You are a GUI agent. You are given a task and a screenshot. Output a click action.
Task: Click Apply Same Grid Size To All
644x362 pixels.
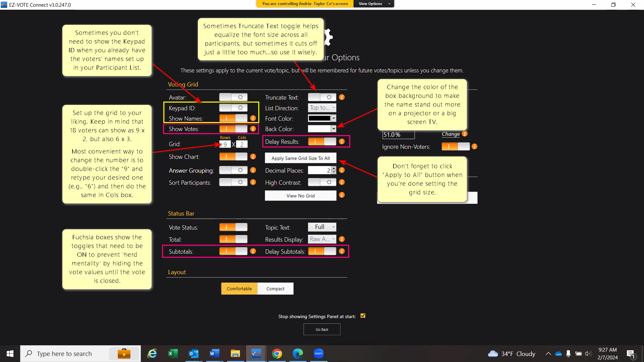tap(300, 158)
